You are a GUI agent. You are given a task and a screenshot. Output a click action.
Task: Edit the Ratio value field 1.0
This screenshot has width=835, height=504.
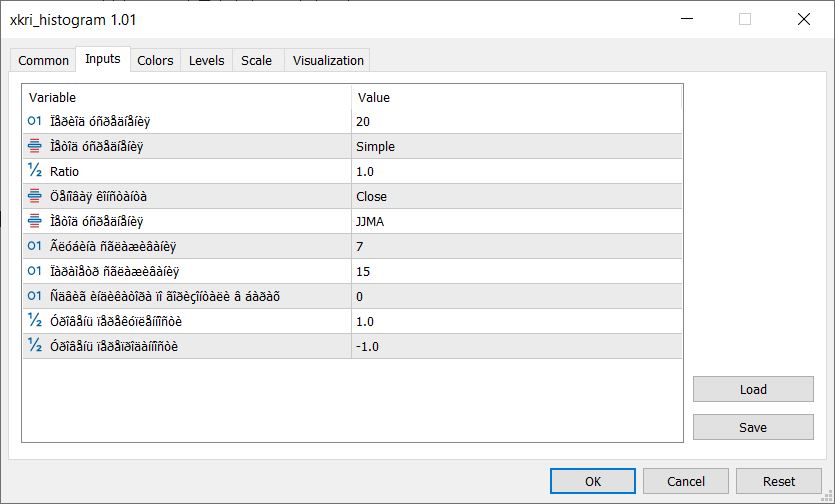pyautogui.click(x=515, y=171)
